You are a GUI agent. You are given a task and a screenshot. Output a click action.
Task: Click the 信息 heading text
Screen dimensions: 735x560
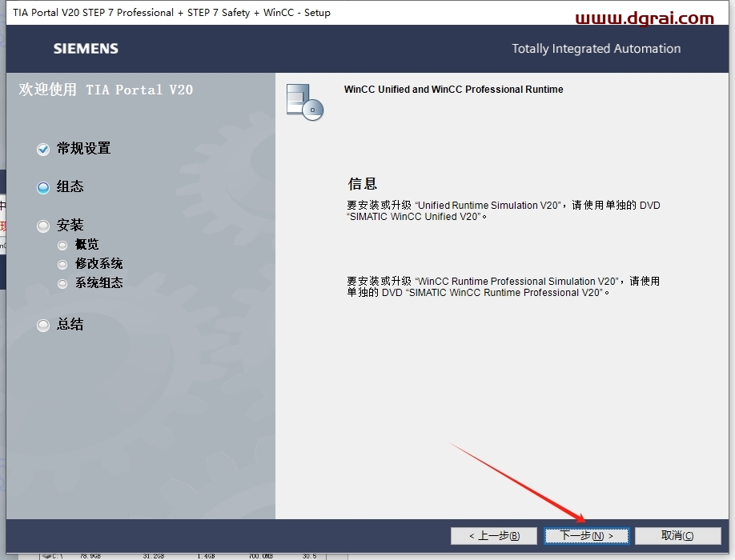coord(363,183)
